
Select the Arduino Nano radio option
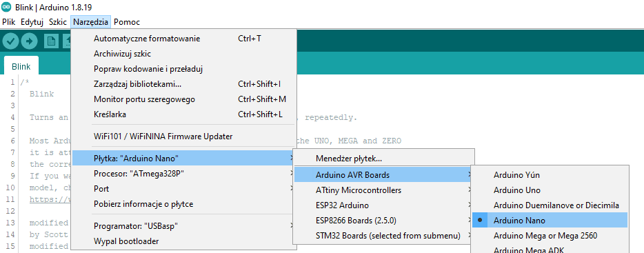(x=550, y=220)
